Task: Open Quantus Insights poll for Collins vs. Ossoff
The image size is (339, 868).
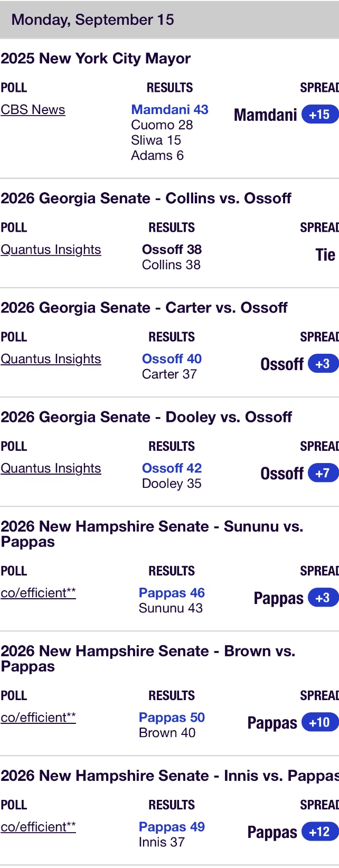Action: (x=51, y=250)
